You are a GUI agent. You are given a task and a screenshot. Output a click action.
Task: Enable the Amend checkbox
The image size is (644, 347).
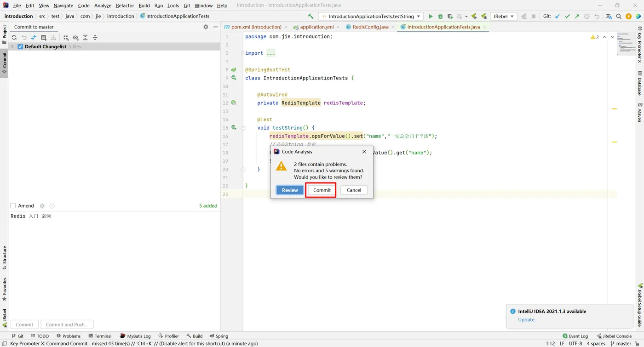coord(13,206)
